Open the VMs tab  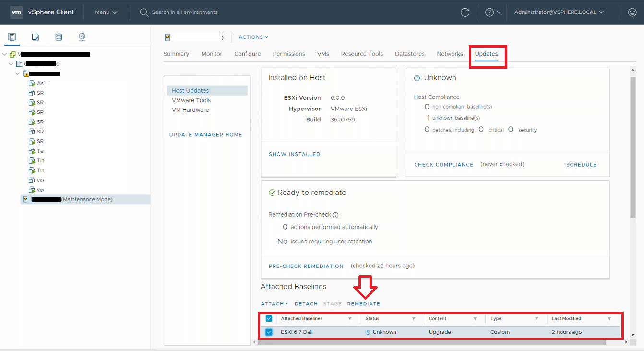(x=323, y=54)
